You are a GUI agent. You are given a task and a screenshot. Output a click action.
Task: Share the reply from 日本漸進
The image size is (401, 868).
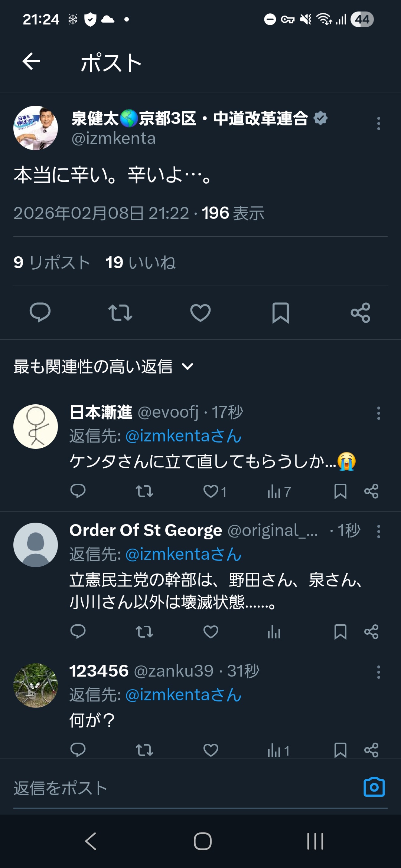(x=371, y=491)
